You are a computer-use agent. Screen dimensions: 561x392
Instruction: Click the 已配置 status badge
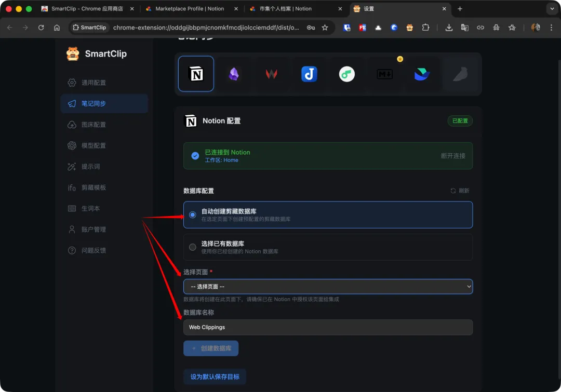point(460,121)
